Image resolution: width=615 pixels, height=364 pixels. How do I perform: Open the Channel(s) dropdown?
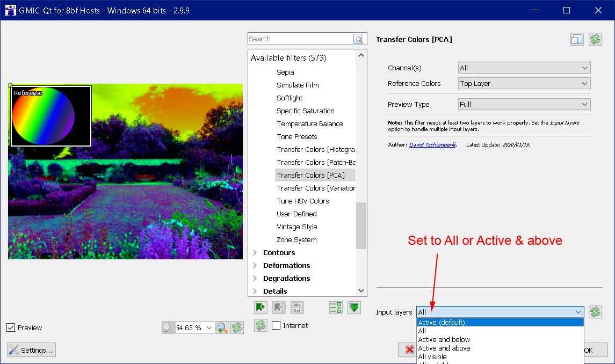click(524, 68)
